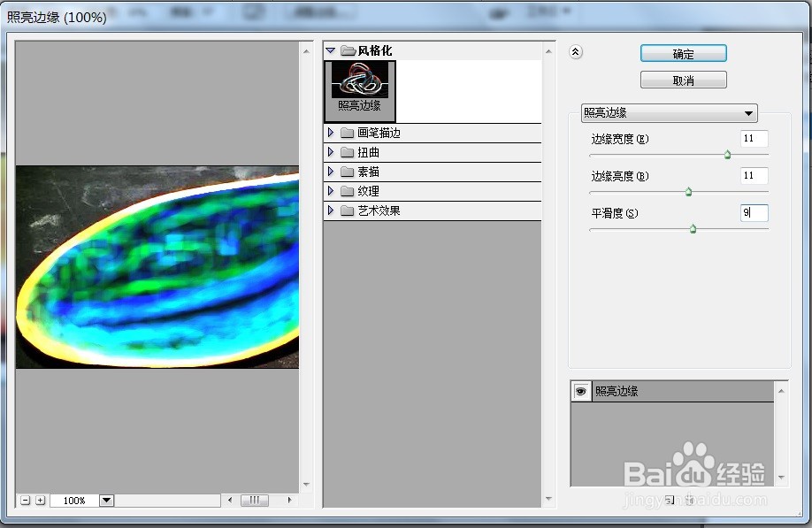Click the 艺术效果 folder icon
The image size is (812, 528).
pos(347,210)
